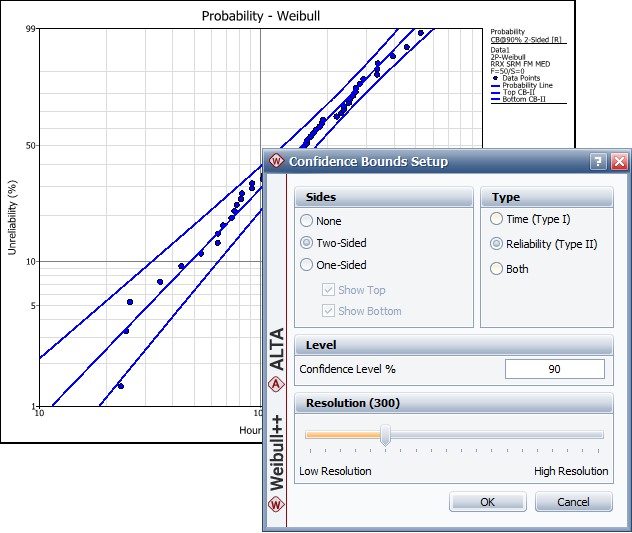
Task: Click the Weibull++ icon at the sidebar bottom
Action: 276,503
